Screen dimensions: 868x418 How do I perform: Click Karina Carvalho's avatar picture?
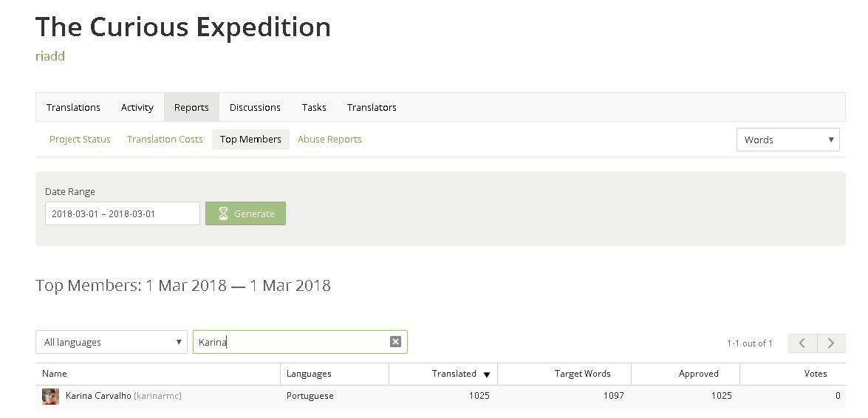click(50, 396)
